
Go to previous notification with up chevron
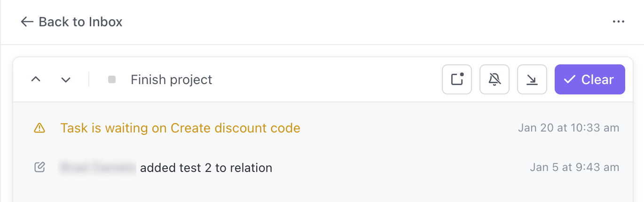36,79
